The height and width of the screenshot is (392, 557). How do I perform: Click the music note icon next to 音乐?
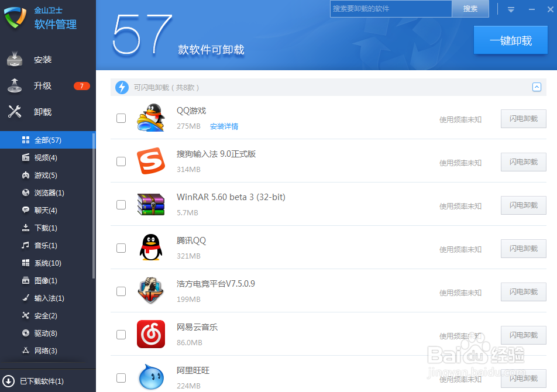click(x=26, y=245)
